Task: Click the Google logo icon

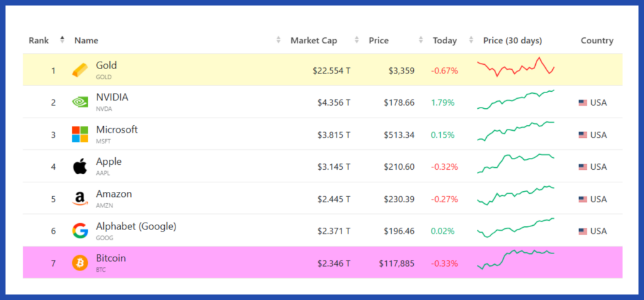Action: pyautogui.click(x=80, y=231)
